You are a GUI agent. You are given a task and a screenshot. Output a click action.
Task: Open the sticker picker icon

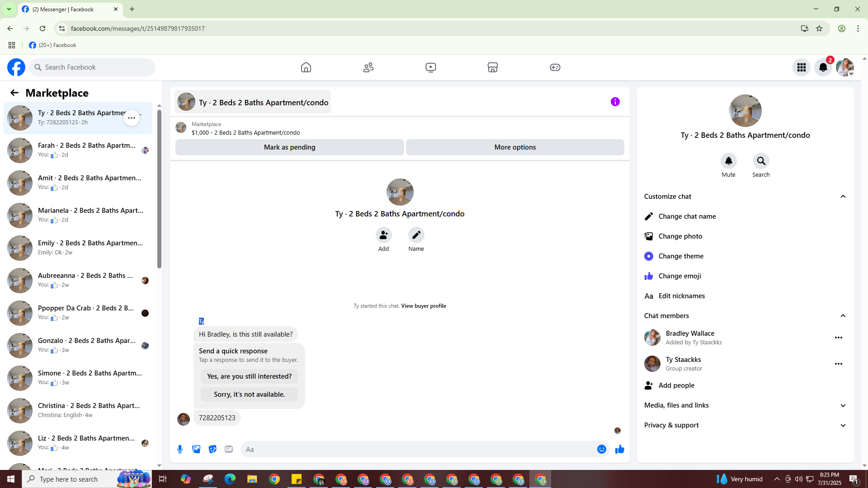212,449
